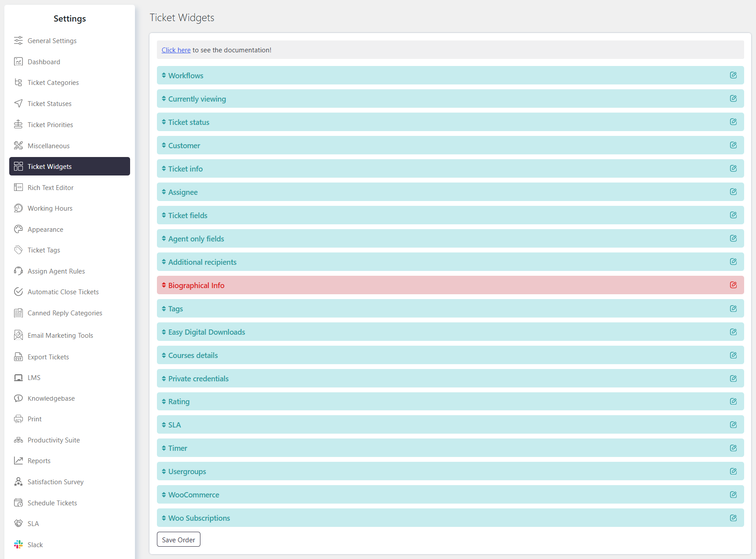This screenshot has width=756, height=559.
Task: Open the Assignee widget edit icon
Action: click(x=733, y=192)
